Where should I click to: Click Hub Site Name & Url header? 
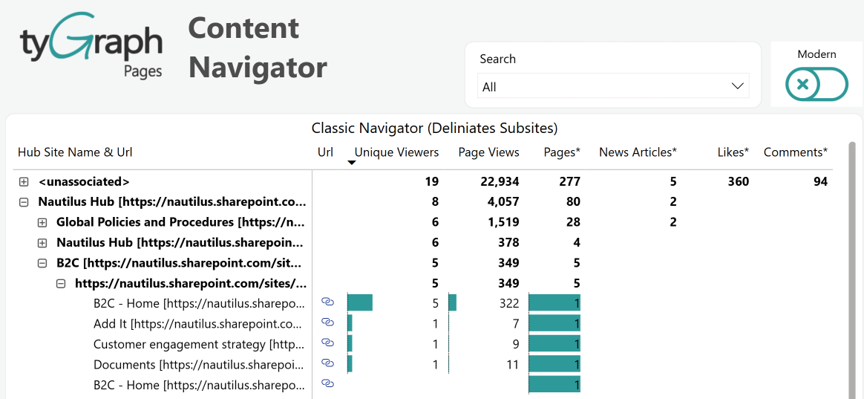click(75, 152)
